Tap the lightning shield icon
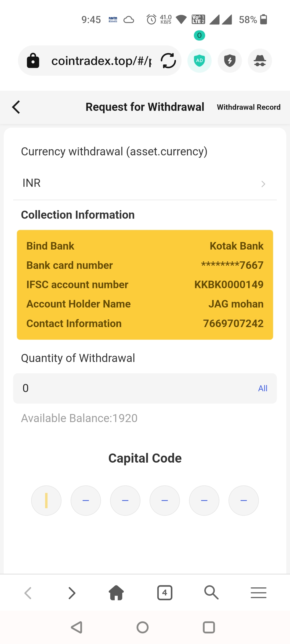The width and height of the screenshot is (290, 644). [x=230, y=61]
